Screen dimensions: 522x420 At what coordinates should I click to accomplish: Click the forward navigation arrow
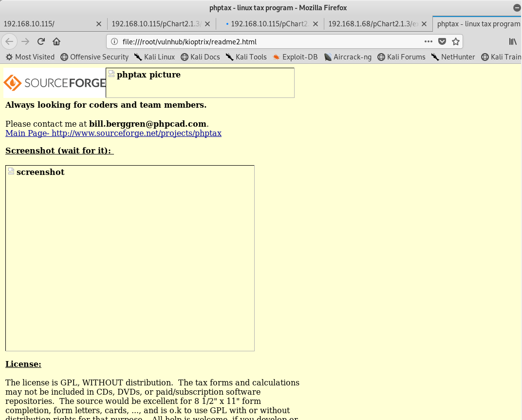[x=25, y=41]
